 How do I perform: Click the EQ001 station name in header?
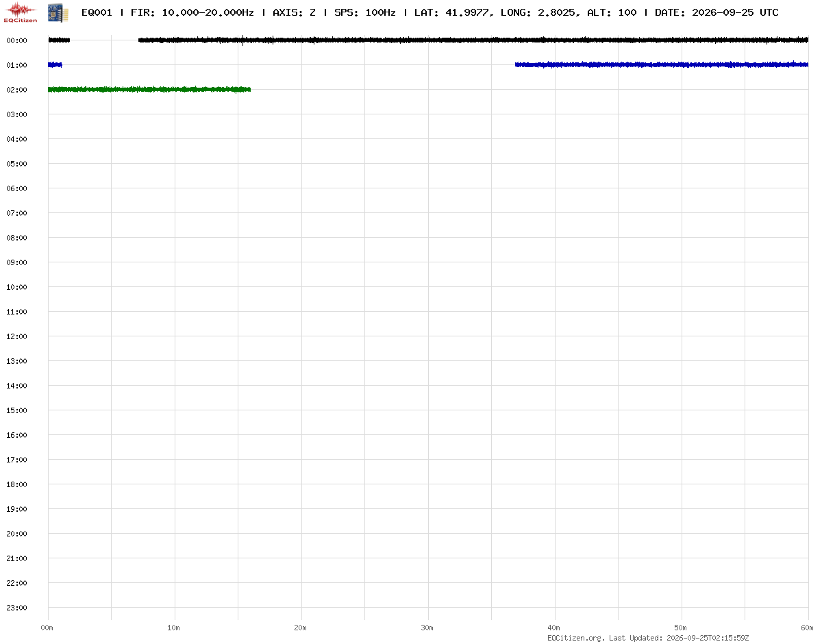[x=97, y=12]
